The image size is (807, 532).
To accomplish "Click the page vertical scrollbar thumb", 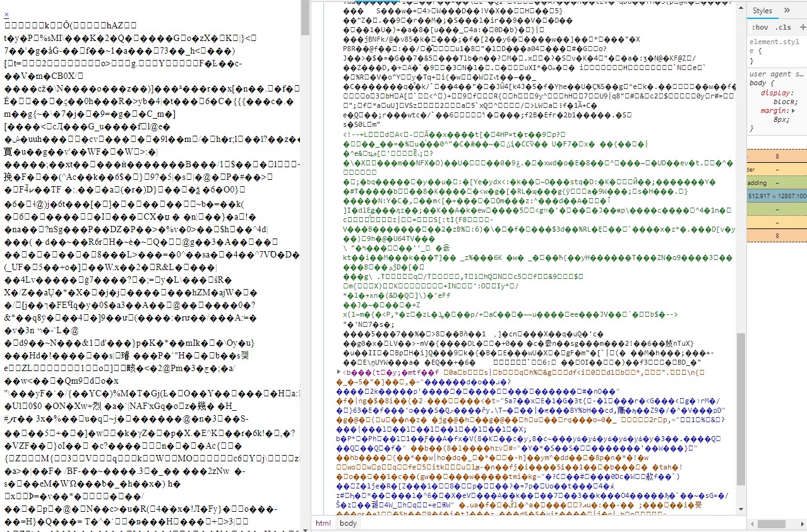I will click(x=306, y=17).
